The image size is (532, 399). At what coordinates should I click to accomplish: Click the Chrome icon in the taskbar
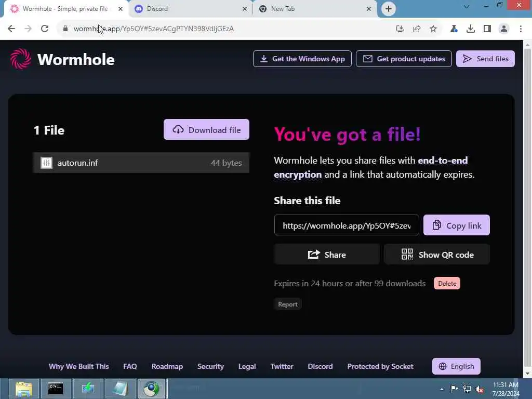tap(152, 389)
